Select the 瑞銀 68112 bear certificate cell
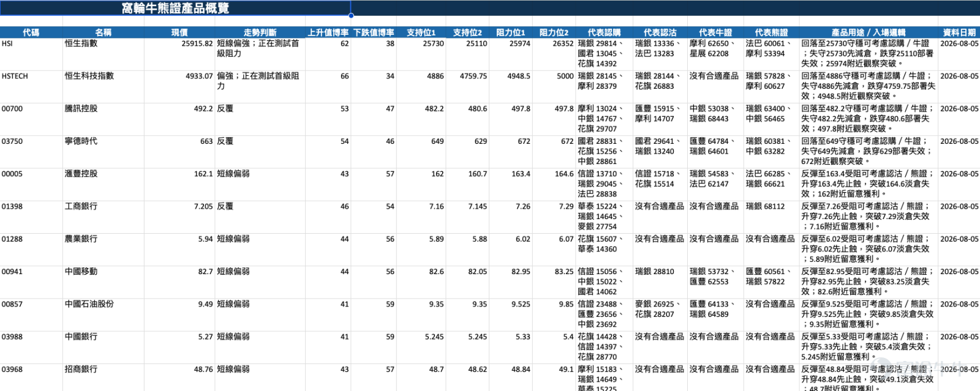 [x=772, y=217]
